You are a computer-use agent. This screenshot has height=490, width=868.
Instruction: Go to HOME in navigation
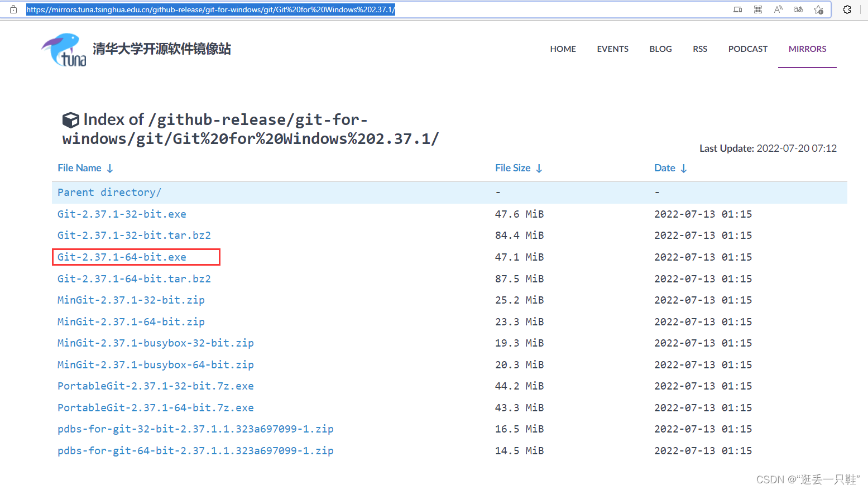(563, 49)
